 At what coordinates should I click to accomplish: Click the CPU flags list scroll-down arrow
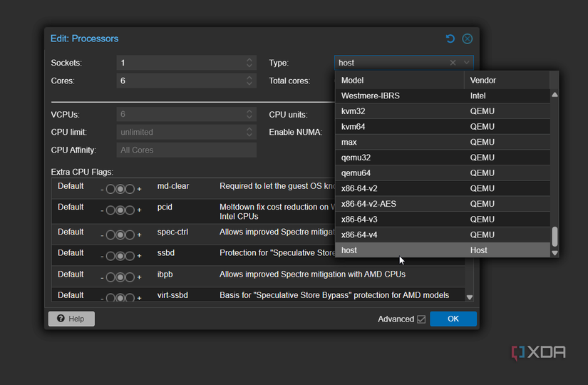469,297
